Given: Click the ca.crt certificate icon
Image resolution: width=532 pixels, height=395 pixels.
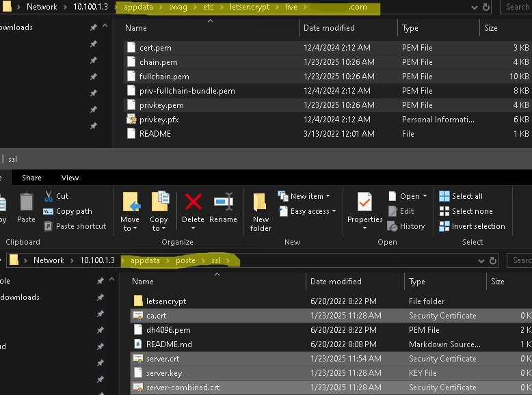Looking at the screenshot, I should point(137,316).
